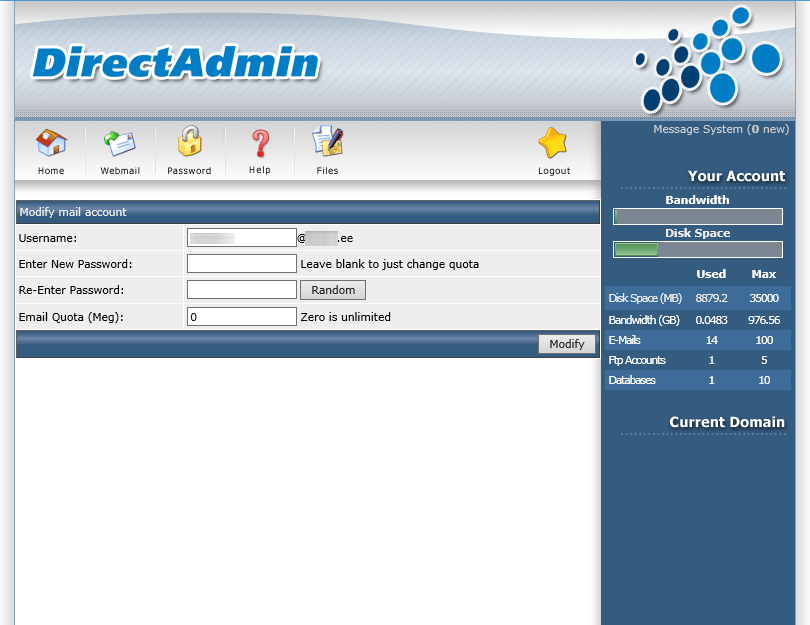Viewport: 810px width, 625px height.
Task: Click the Logout star icon
Action: coord(553,143)
